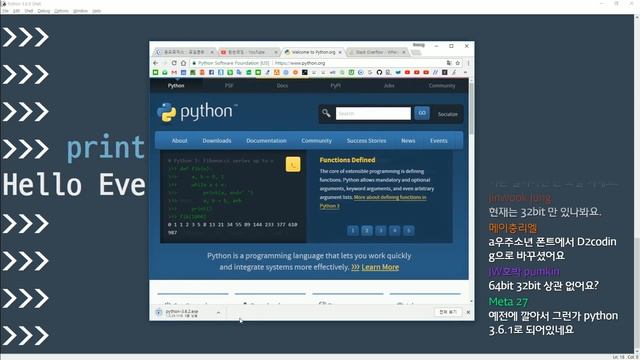Select Python in the site top bar
Image resolution: width=640 pixels, height=360 pixels.
point(176,85)
